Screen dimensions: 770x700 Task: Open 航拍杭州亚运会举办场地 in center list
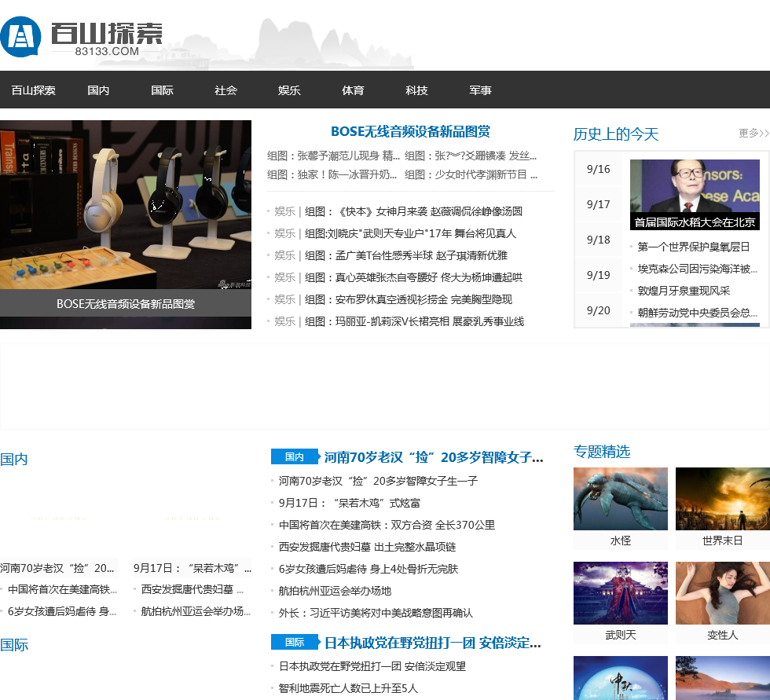pos(335,591)
